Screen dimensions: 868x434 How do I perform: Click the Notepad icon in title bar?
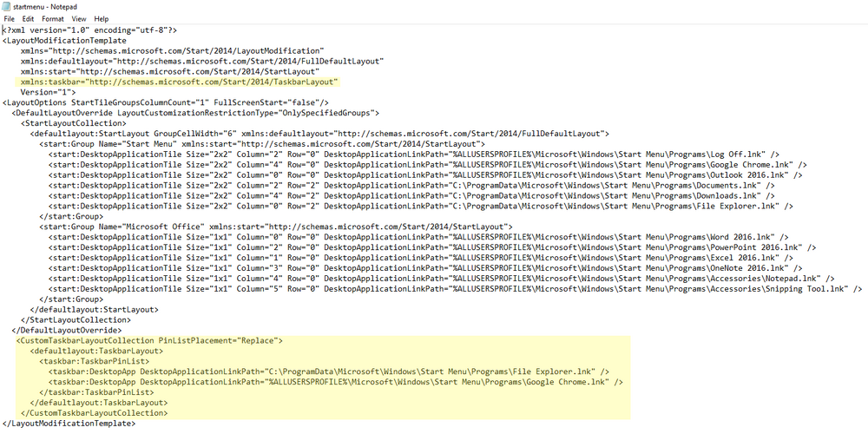[x=7, y=7]
